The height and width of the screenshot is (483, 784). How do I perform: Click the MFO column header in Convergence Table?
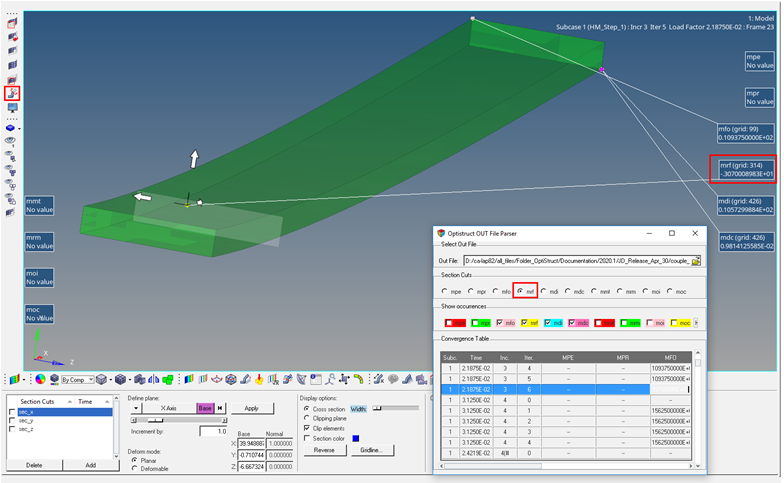[669, 357]
